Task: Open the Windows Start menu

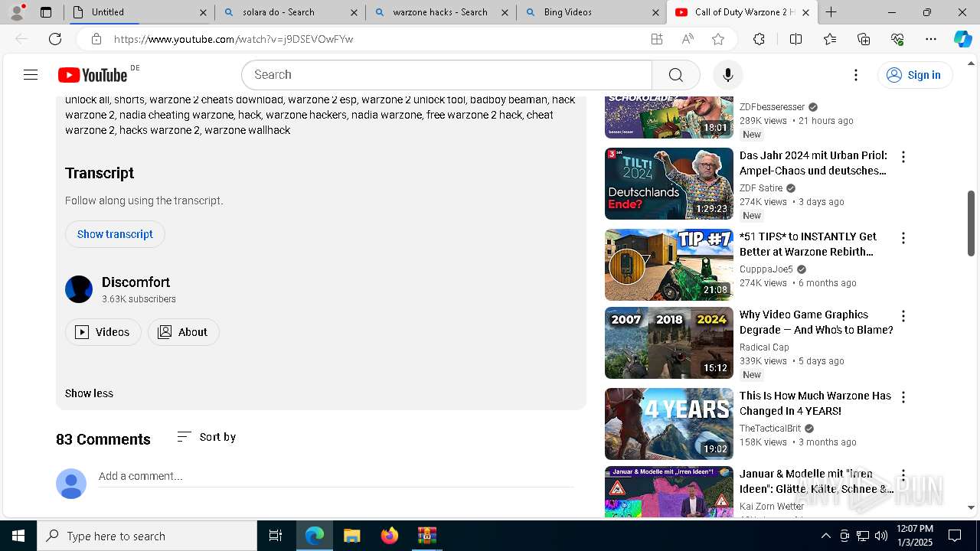Action: pyautogui.click(x=18, y=536)
